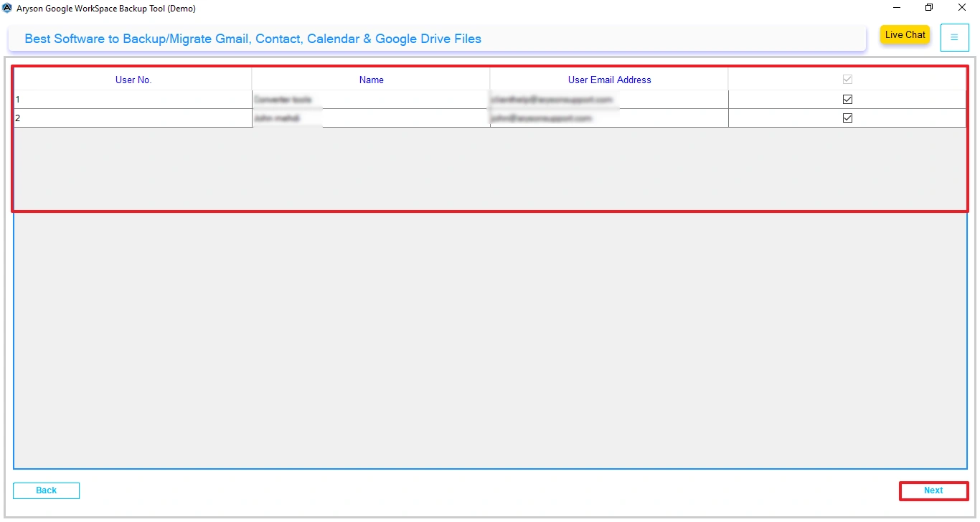Uncheck the checkbox for user 2
The width and height of the screenshot is (980, 522).
pyautogui.click(x=847, y=118)
